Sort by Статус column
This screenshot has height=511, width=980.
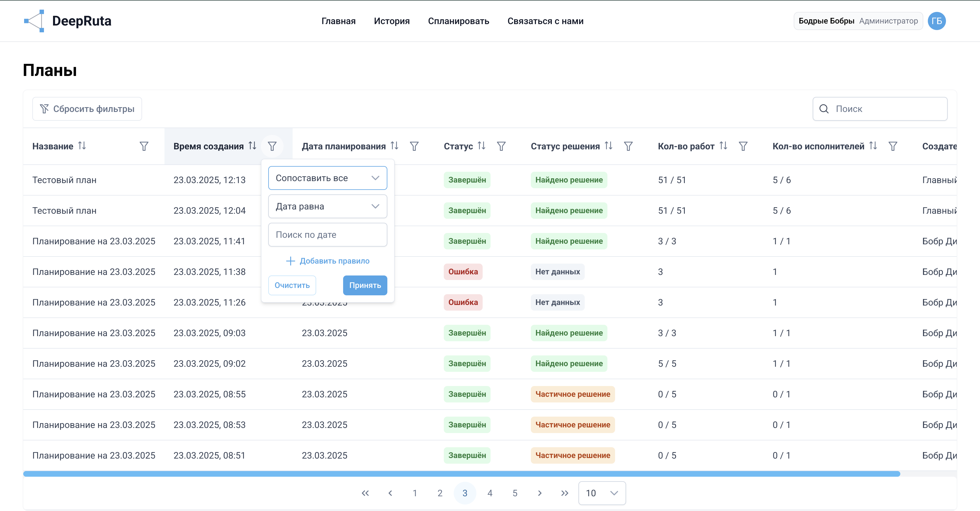click(481, 146)
